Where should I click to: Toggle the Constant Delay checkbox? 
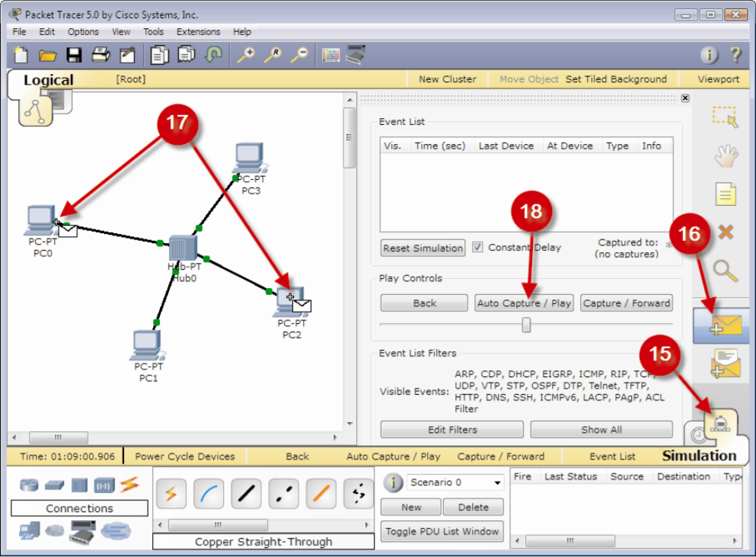tap(477, 248)
